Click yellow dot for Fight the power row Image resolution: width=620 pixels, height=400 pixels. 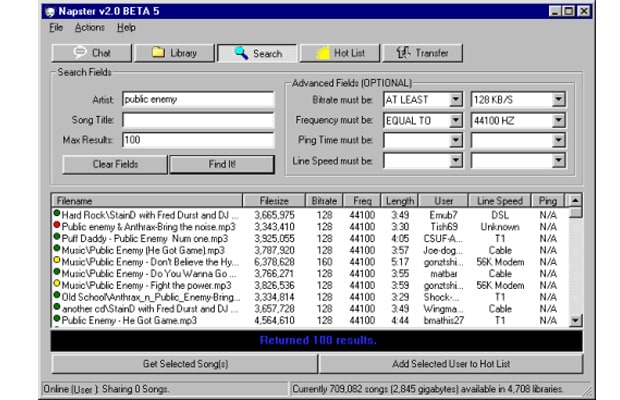[57, 283]
